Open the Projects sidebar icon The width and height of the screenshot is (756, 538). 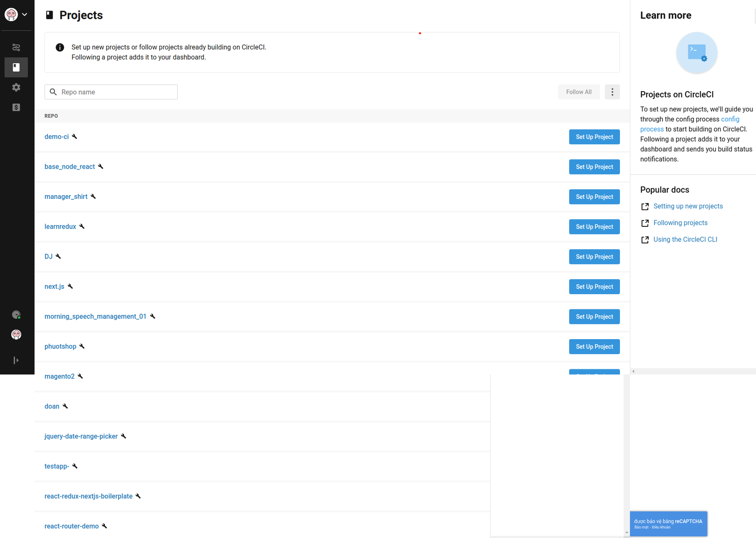click(x=16, y=67)
